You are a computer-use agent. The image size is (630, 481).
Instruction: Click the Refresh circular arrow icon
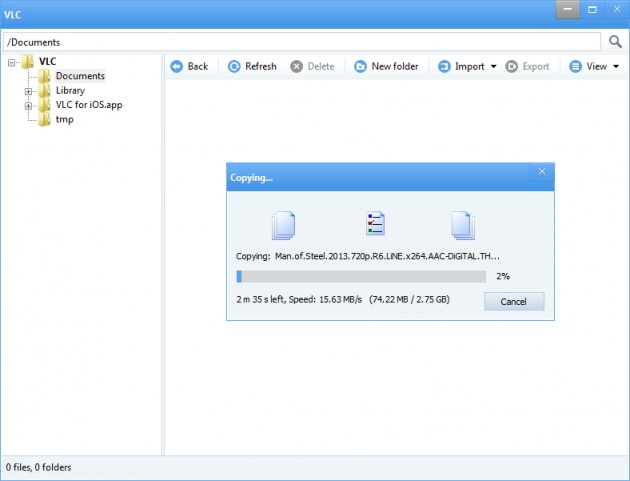tap(234, 66)
